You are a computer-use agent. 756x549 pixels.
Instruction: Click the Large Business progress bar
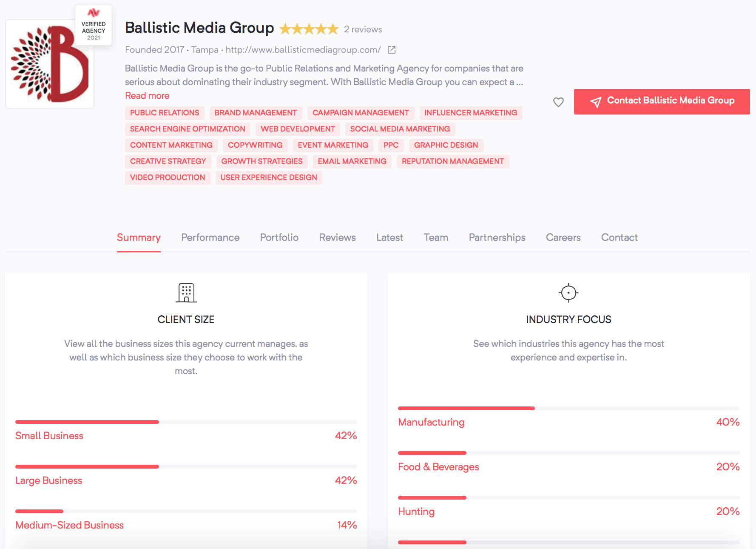[186, 467]
